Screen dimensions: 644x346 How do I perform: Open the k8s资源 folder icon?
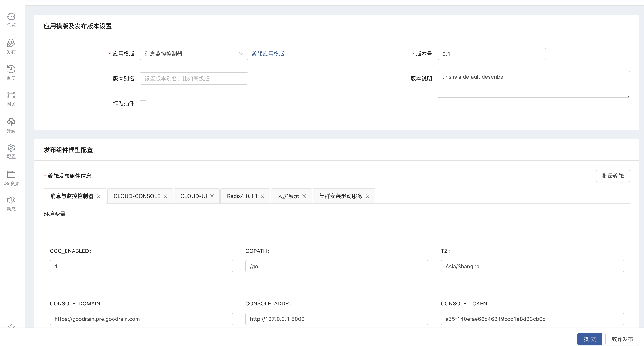click(x=11, y=174)
